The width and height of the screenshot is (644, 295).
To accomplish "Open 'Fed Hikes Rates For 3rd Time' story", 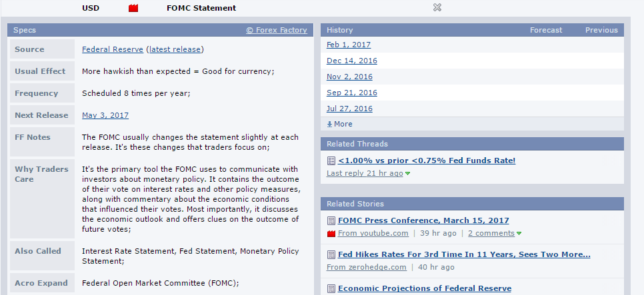I will 464,254.
